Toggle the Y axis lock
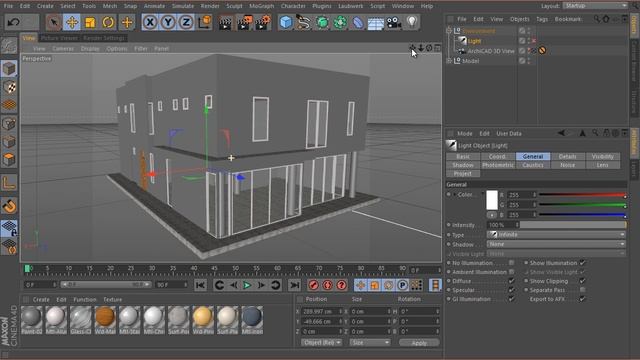The height and width of the screenshot is (360, 640). point(168,22)
